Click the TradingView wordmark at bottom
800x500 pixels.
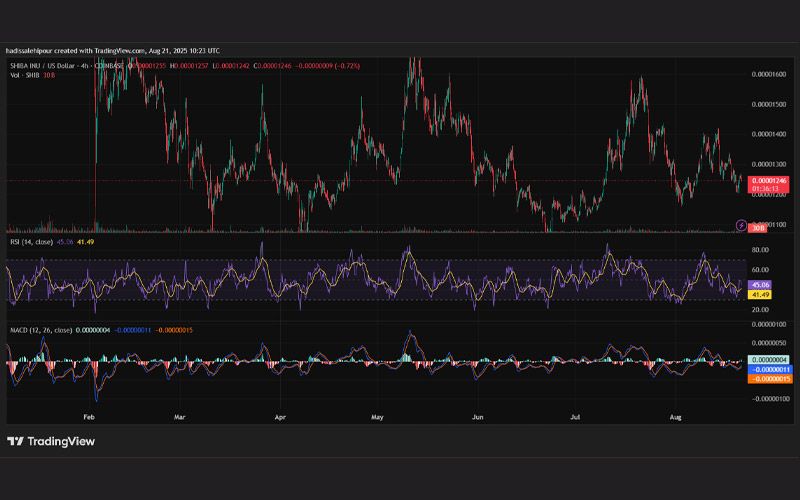pyautogui.click(x=61, y=441)
